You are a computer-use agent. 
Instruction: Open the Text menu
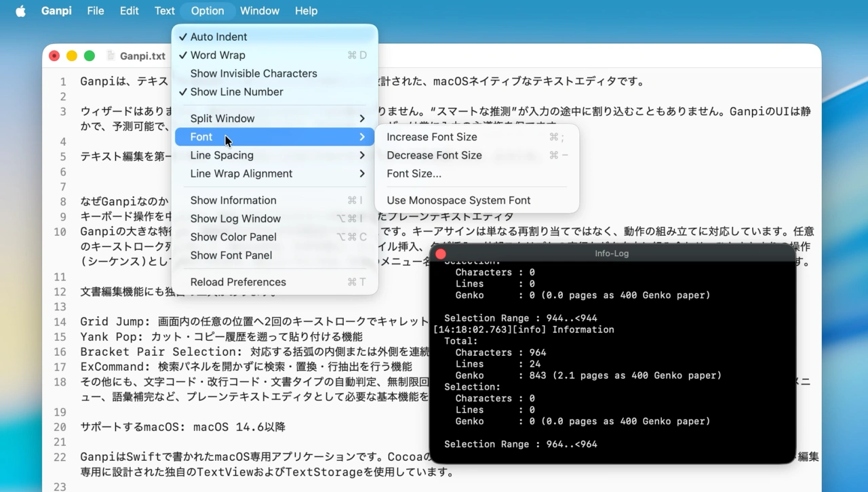[x=164, y=11]
